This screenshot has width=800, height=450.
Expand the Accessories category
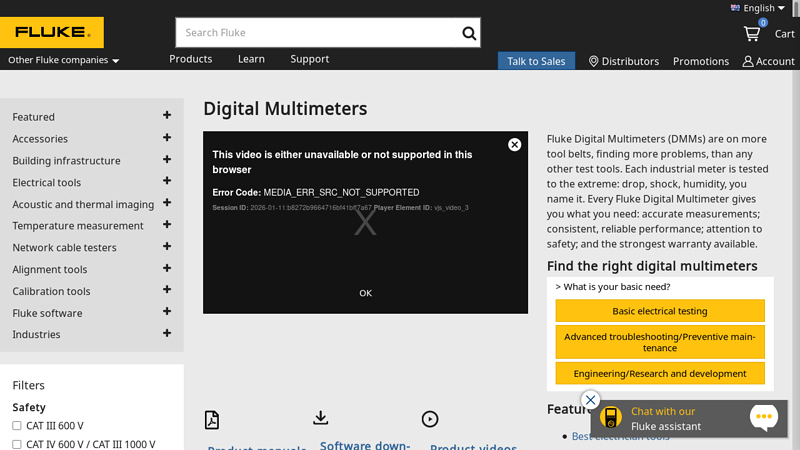coord(167,137)
